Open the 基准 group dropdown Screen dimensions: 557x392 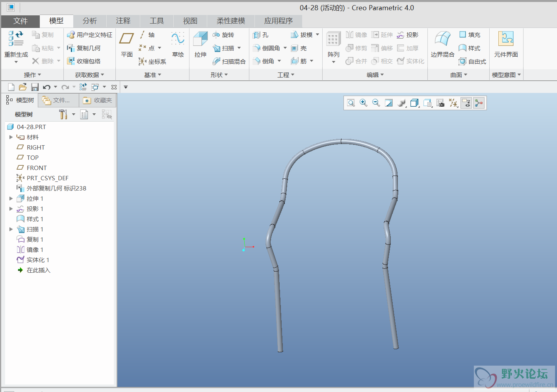point(152,75)
